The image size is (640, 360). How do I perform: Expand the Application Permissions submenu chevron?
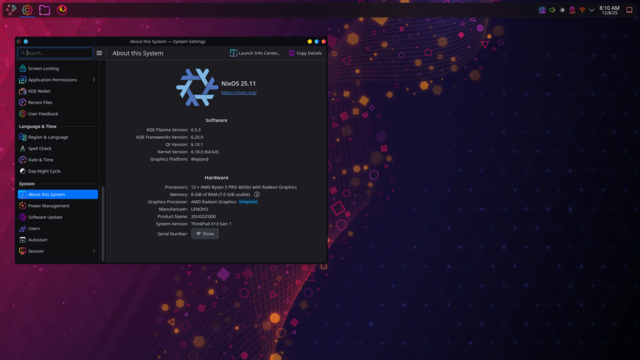(94, 80)
